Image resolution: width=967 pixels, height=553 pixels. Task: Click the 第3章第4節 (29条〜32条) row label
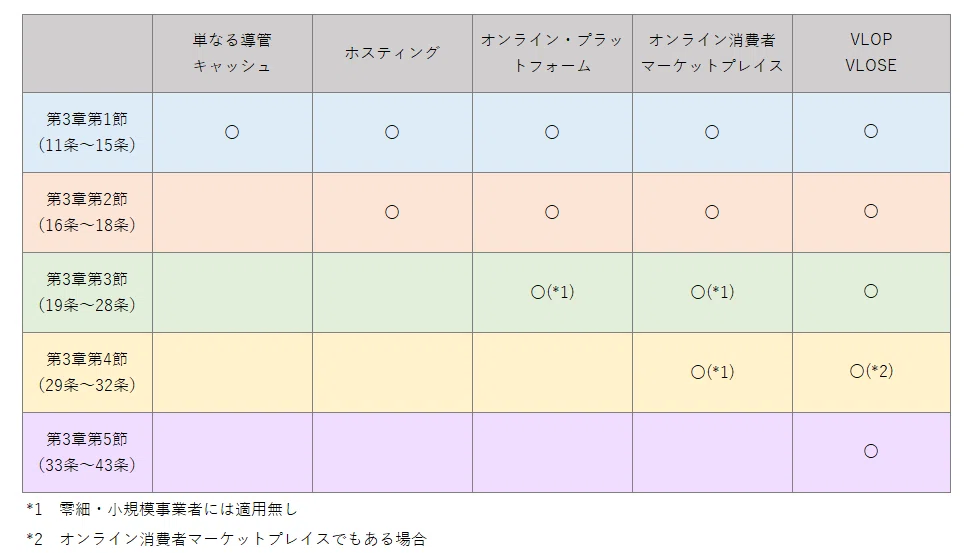coord(87,372)
